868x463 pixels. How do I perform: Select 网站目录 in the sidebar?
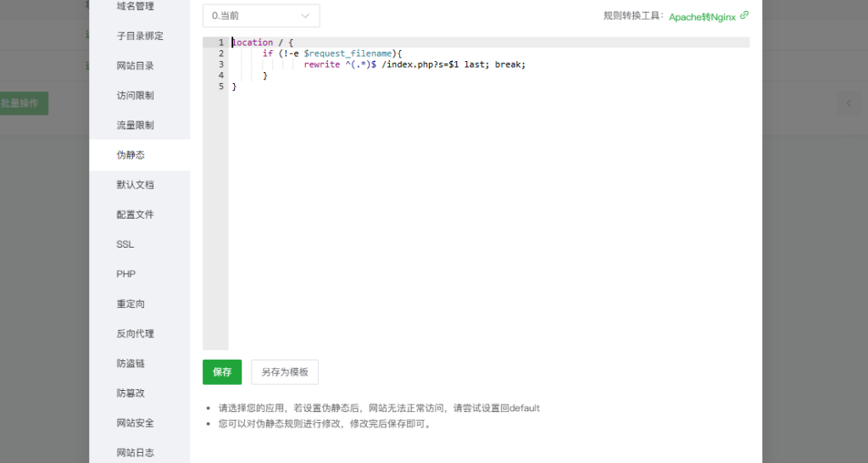[135, 66]
